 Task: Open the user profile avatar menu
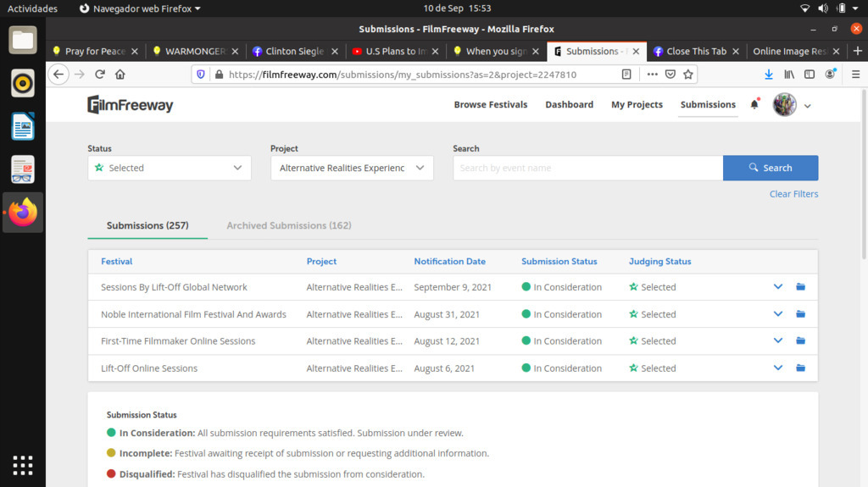(x=785, y=105)
